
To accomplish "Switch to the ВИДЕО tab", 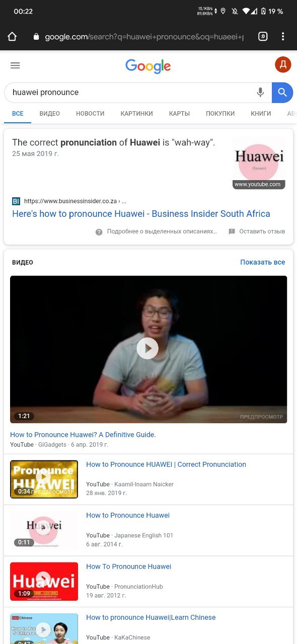I will [x=50, y=114].
